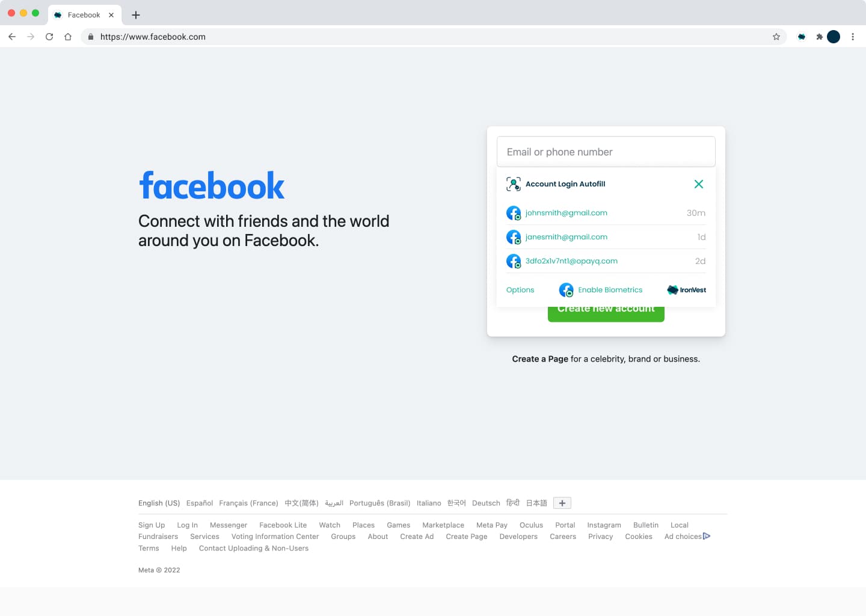Switch language to Deutsch
The image size is (866, 616).
[x=486, y=503]
